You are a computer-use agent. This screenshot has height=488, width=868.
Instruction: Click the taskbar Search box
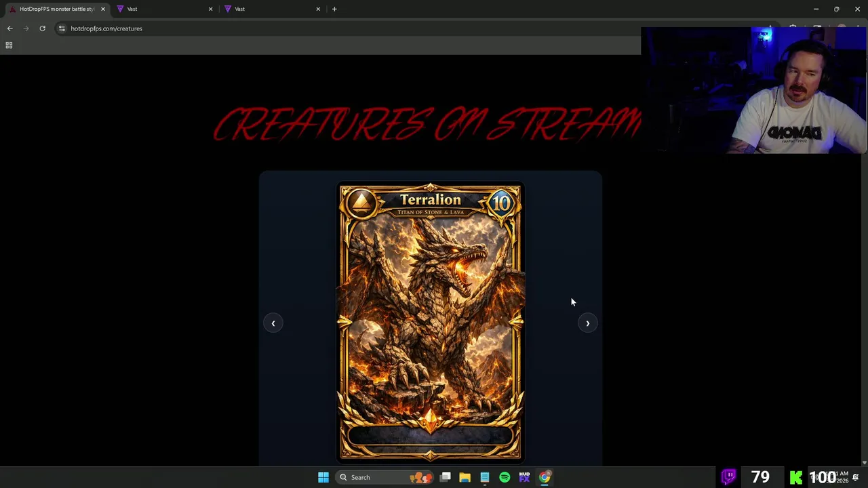(385, 477)
